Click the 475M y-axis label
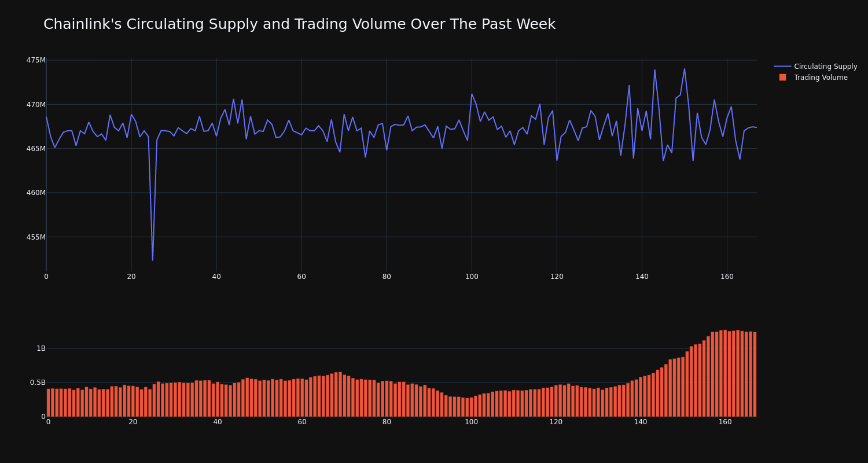This screenshot has height=463, width=868. (x=36, y=60)
